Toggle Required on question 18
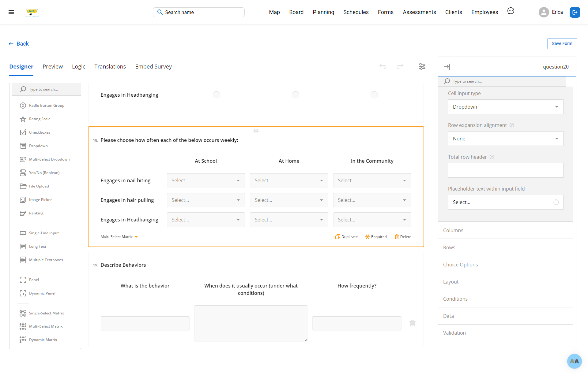Image resolution: width=588 pixels, height=375 pixels. pyautogui.click(x=376, y=237)
